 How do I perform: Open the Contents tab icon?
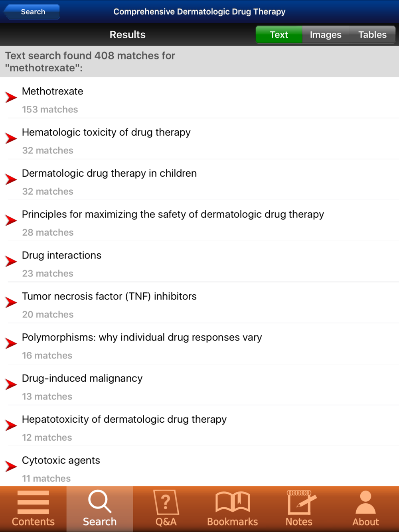coord(33,502)
